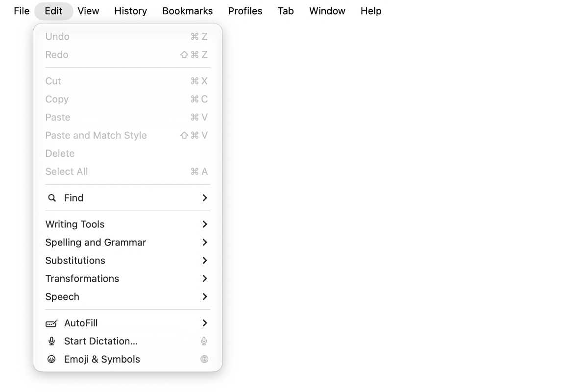This screenshot has height=392, width=588.
Task: Open the Writing Tools item
Action: coord(128,224)
